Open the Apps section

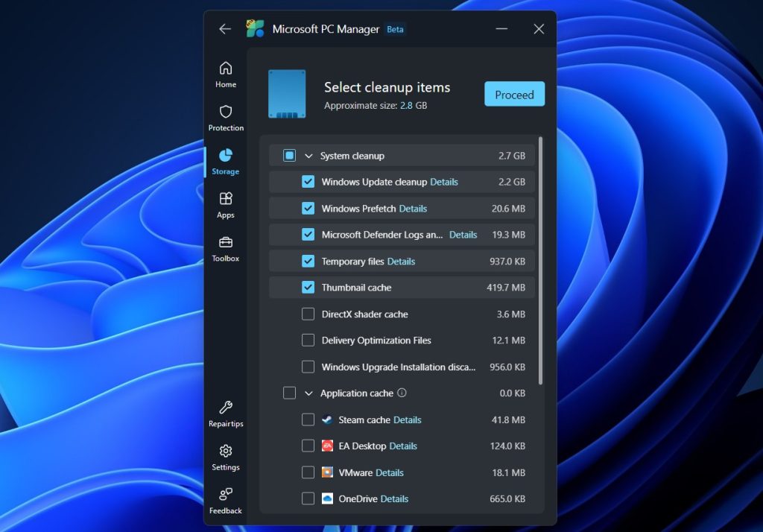[x=226, y=203]
